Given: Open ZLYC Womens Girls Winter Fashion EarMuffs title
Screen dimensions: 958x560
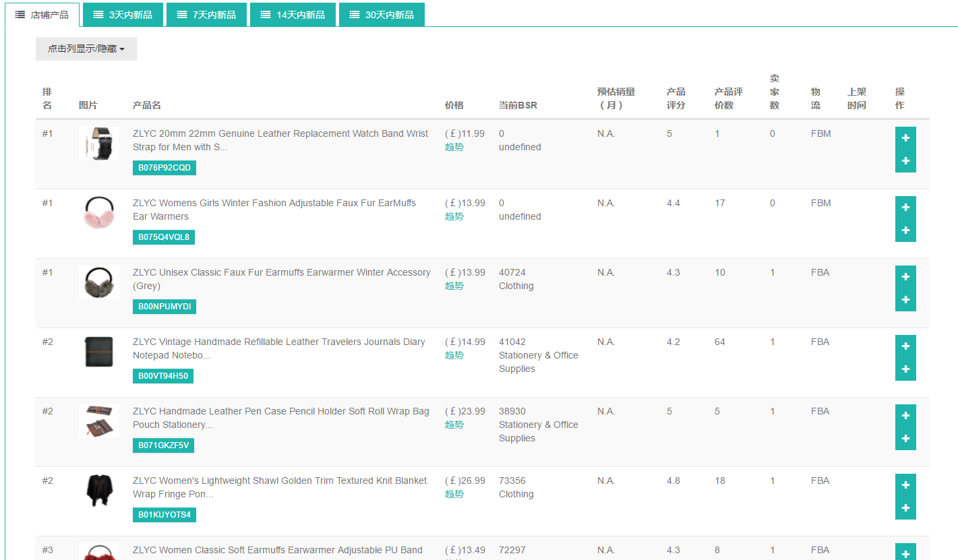Looking at the screenshot, I should [274, 210].
